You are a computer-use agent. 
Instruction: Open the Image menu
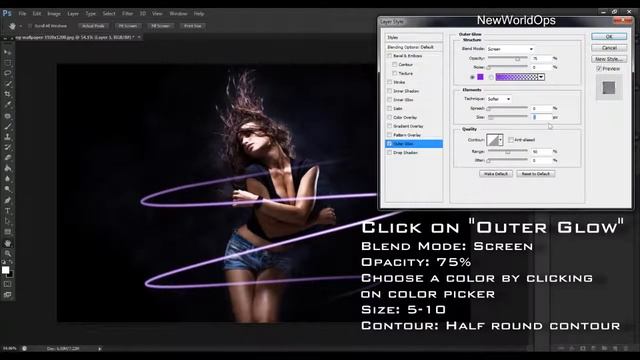54,13
